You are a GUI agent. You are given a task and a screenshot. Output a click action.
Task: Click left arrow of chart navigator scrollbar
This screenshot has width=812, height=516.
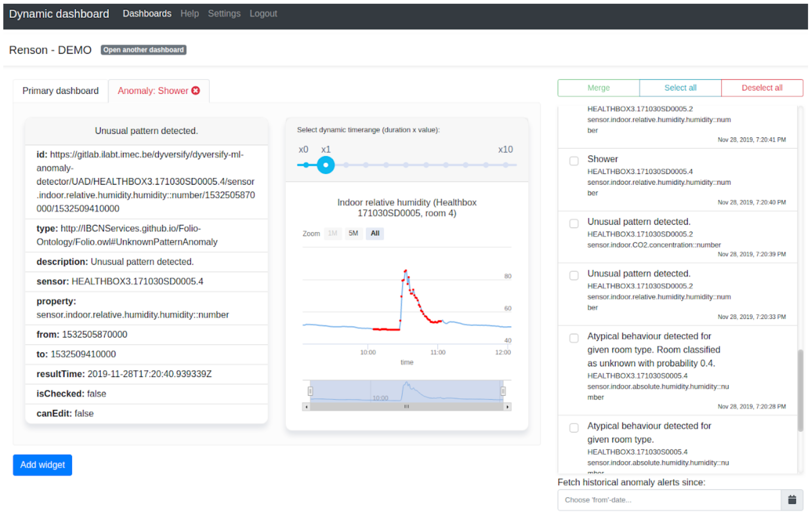tap(306, 407)
